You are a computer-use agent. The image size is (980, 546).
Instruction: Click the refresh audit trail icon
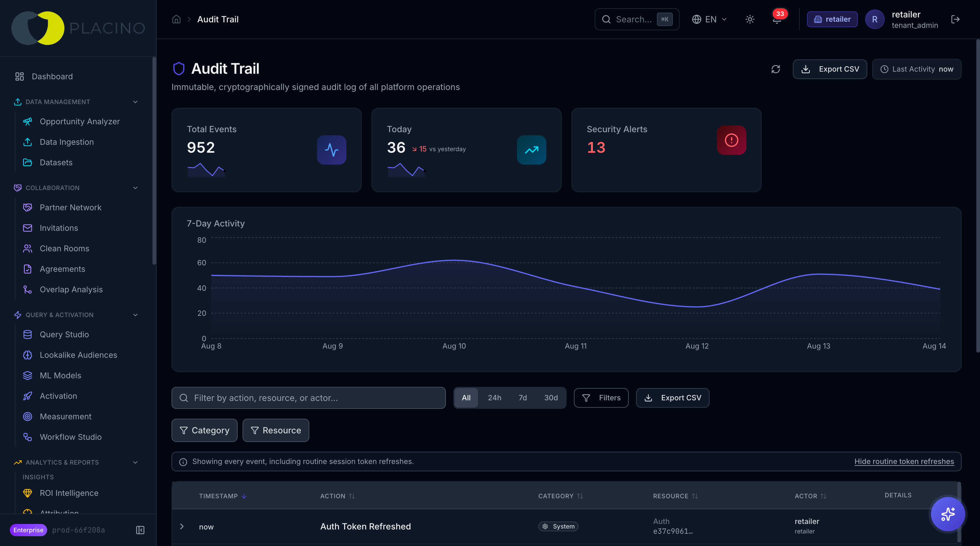[775, 69]
